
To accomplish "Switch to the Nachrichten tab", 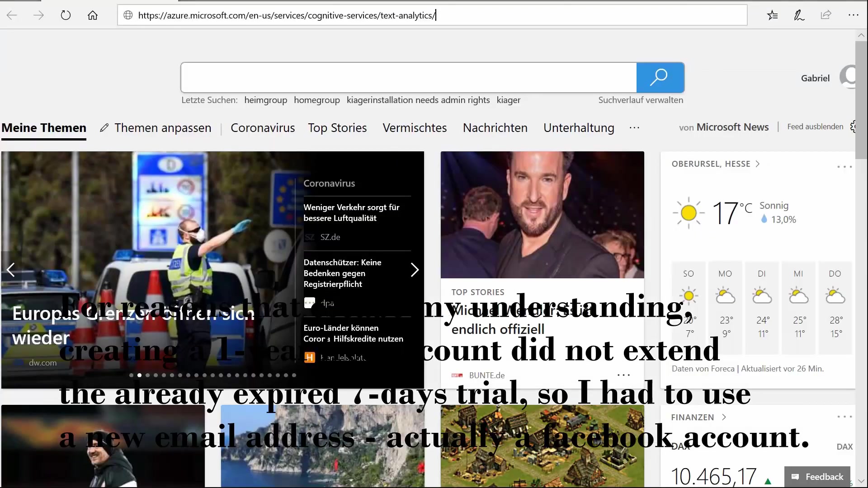I will pos(495,128).
